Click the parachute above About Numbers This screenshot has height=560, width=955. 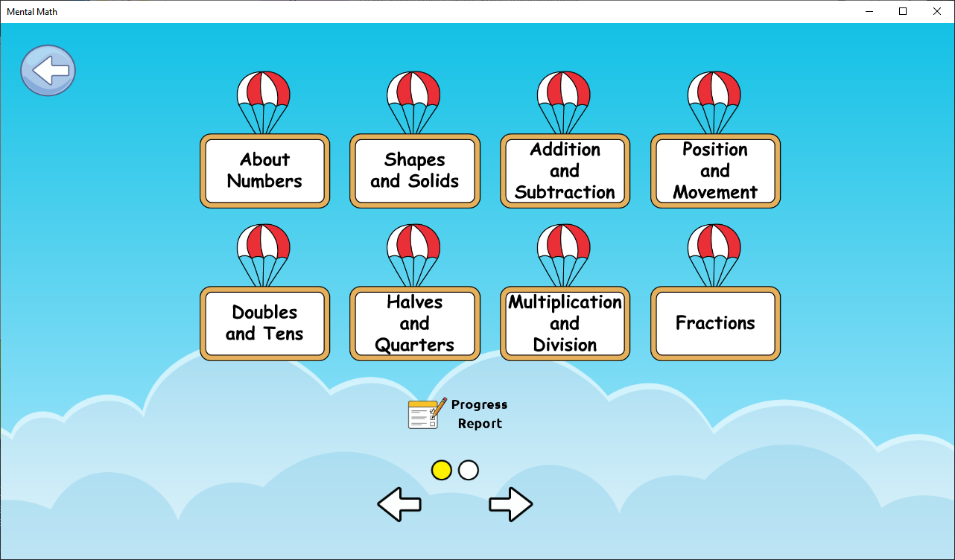pyautogui.click(x=263, y=93)
